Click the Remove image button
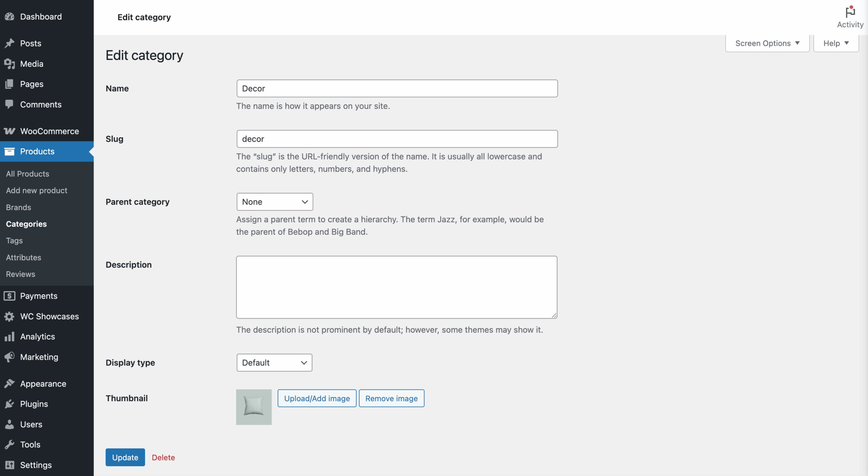The image size is (868, 476). (391, 398)
